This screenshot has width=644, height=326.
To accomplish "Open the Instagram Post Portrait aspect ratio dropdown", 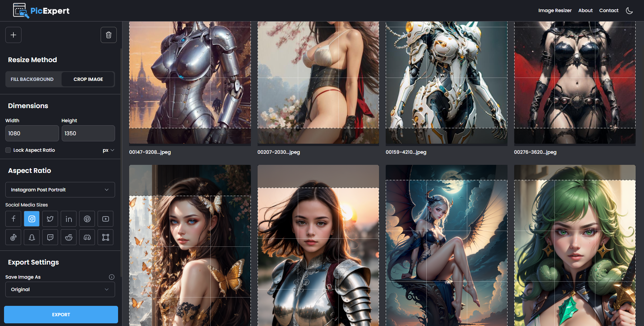I will pos(60,190).
